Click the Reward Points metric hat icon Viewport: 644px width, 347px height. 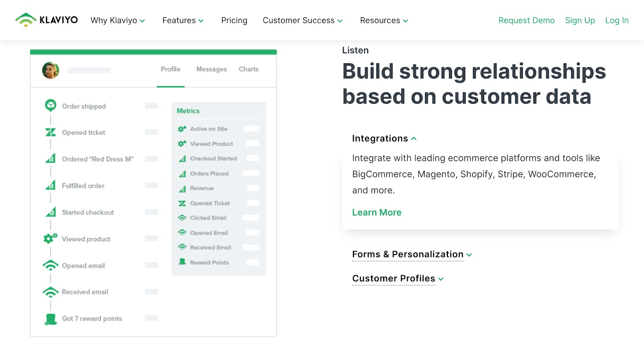tap(182, 262)
